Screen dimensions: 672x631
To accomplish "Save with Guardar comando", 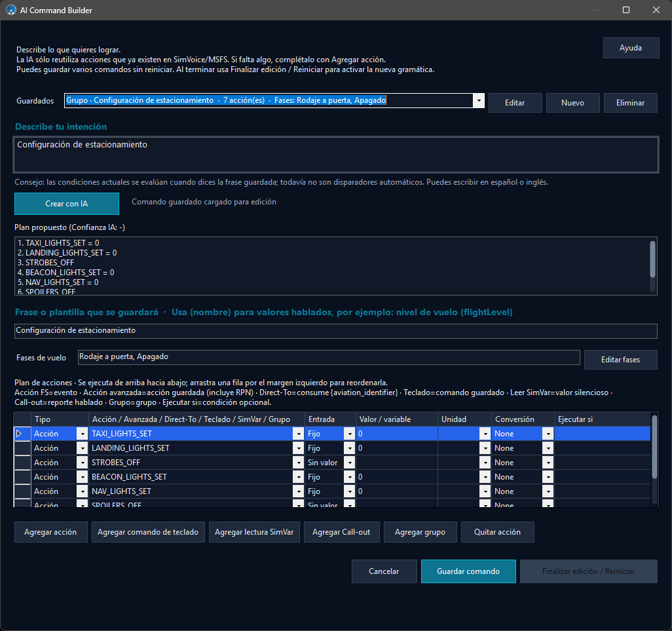I will (468, 571).
